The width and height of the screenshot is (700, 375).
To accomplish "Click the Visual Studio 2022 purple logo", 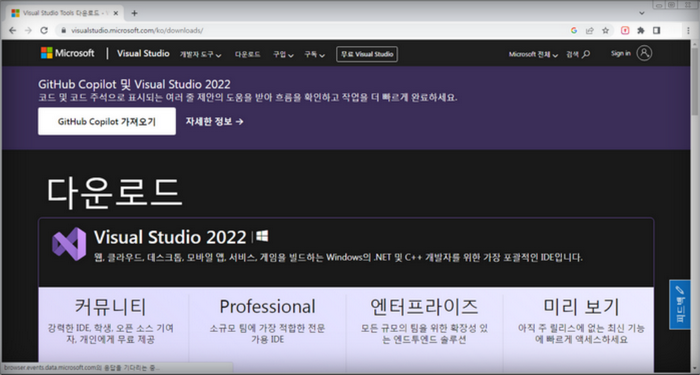I will pos(69,244).
